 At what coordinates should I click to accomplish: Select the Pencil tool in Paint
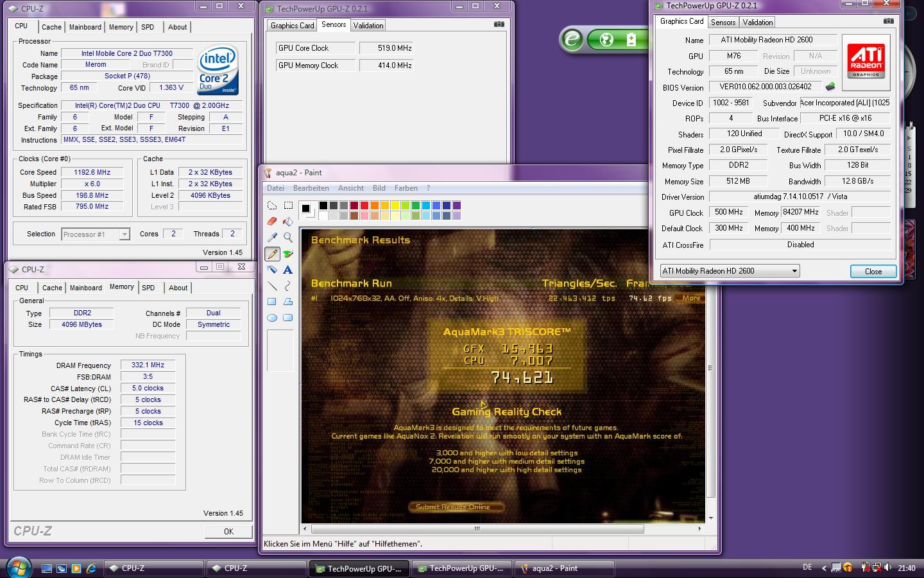click(x=272, y=254)
